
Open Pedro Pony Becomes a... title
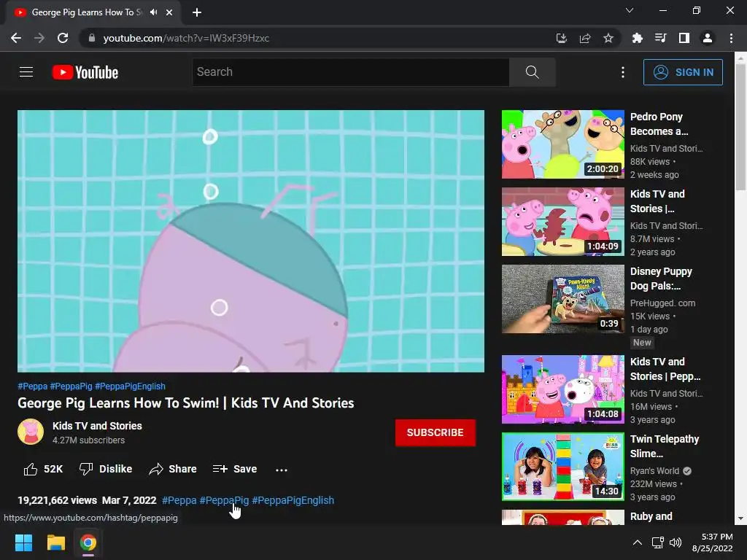click(659, 124)
